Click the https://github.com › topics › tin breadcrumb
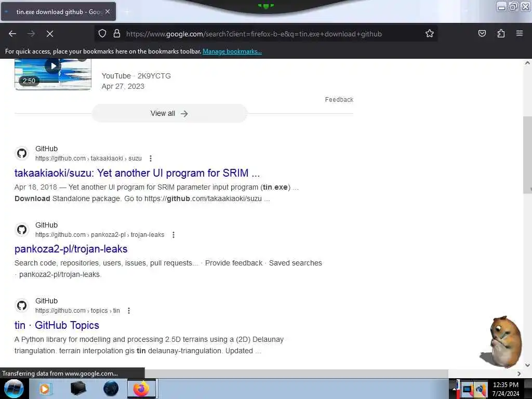The image size is (532, 399). click(x=78, y=311)
